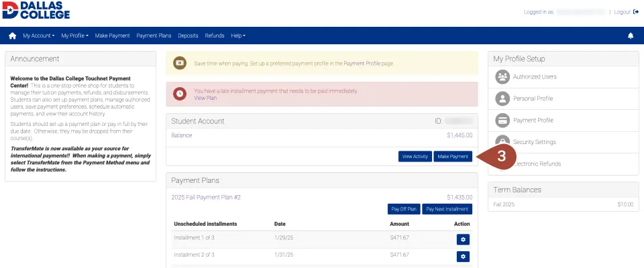Screen dimensions: 644x268
Task: Click the Logged in as label
Action: coord(539,12)
